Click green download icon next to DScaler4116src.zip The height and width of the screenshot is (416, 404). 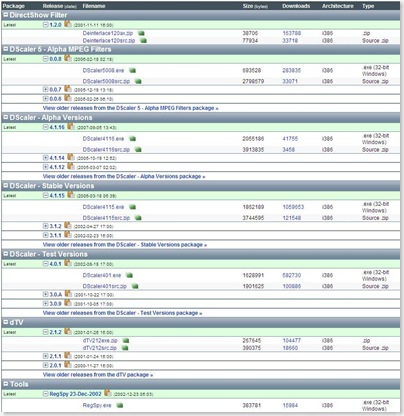pyautogui.click(x=138, y=150)
